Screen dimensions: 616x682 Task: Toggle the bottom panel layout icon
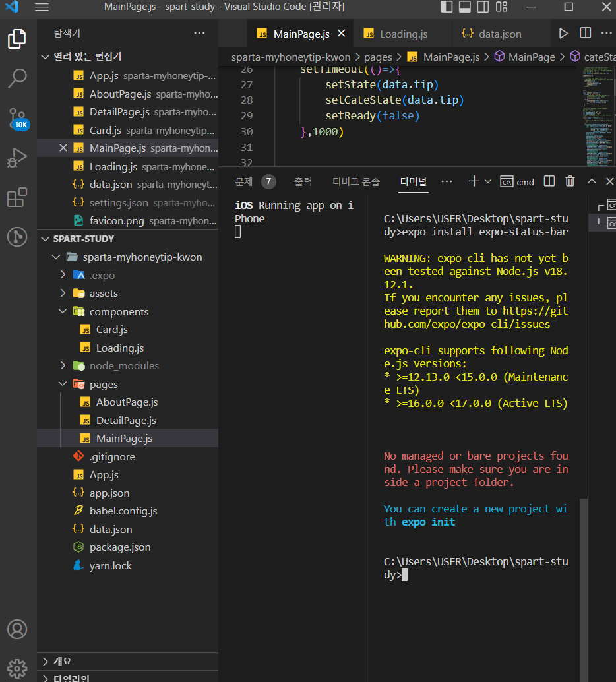(464, 7)
